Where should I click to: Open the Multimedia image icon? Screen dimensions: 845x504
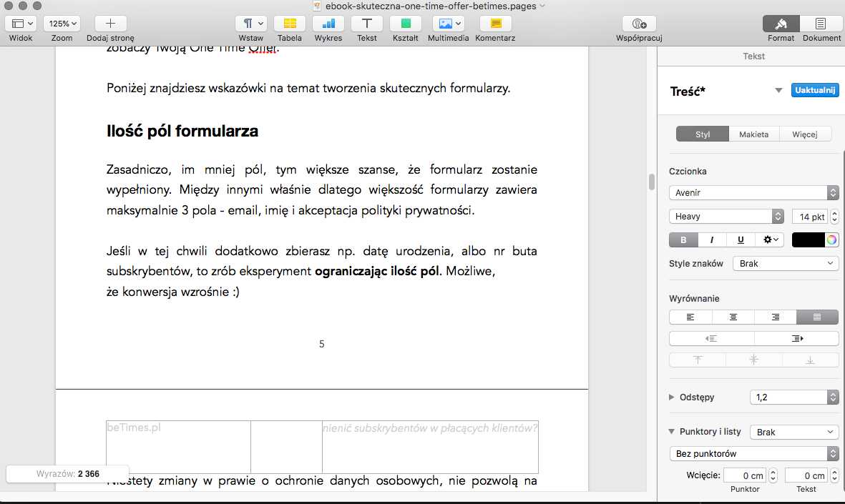click(x=449, y=24)
